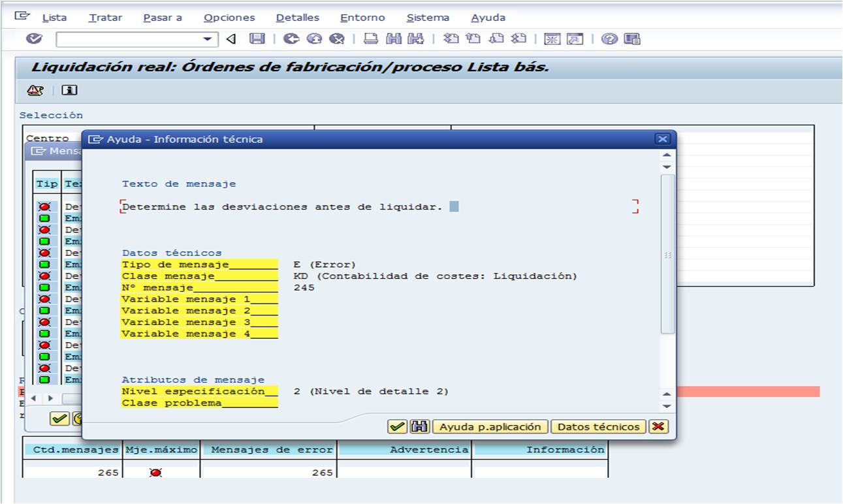Click the red X cancel button in help dialog
843x504 pixels.
[658, 427]
